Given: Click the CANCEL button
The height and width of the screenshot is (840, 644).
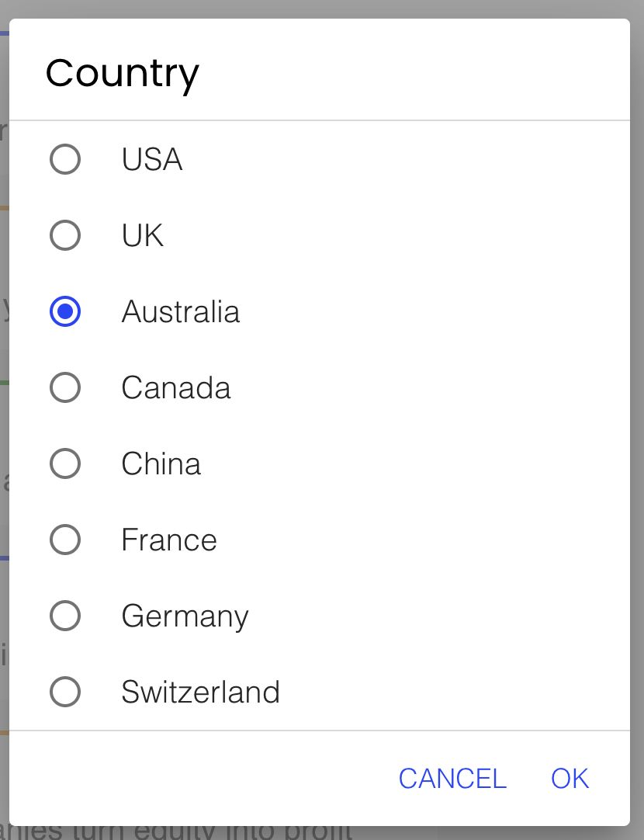Looking at the screenshot, I should tap(452, 778).
